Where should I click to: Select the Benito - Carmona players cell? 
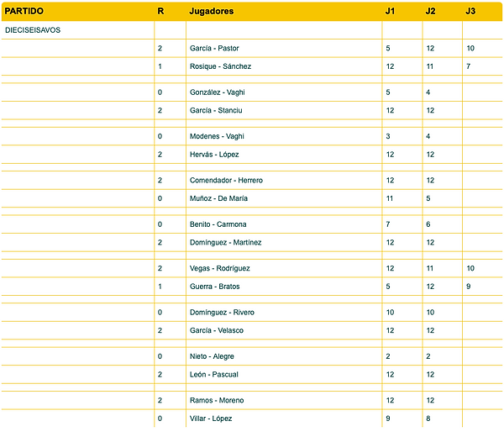[x=217, y=224]
